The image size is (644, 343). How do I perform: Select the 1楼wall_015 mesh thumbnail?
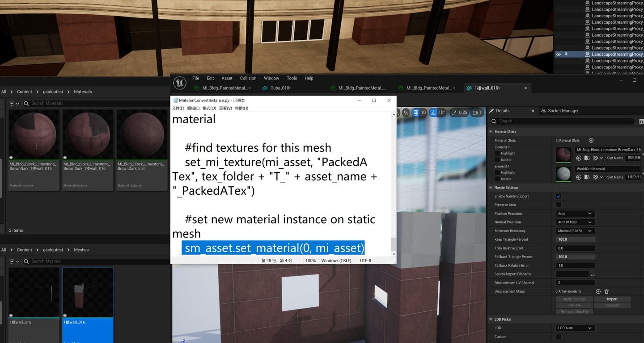click(x=34, y=293)
